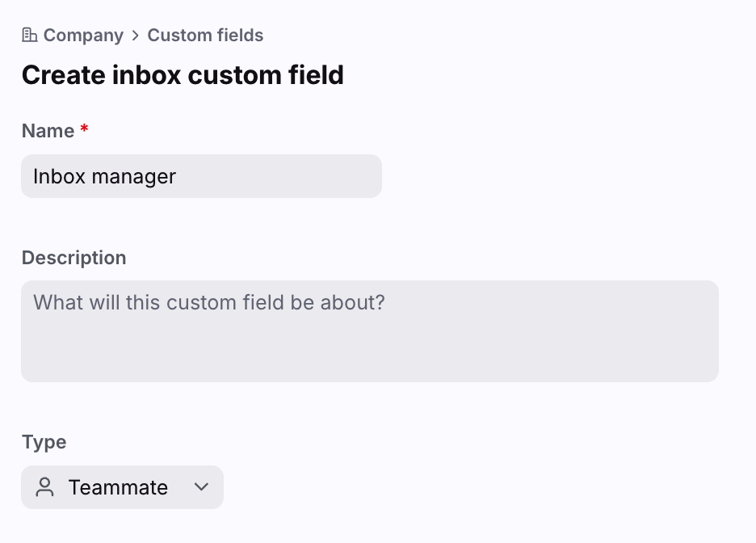
Task: Click the "Create inbox custom field" heading
Action: tap(183, 75)
